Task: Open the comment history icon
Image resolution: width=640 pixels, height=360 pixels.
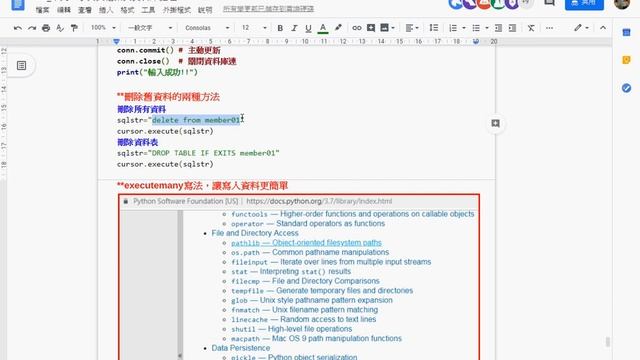Action: [x=550, y=2]
